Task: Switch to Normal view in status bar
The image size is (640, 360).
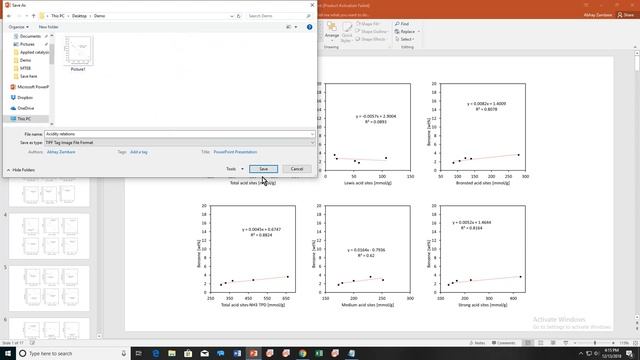Action: click(x=528, y=343)
